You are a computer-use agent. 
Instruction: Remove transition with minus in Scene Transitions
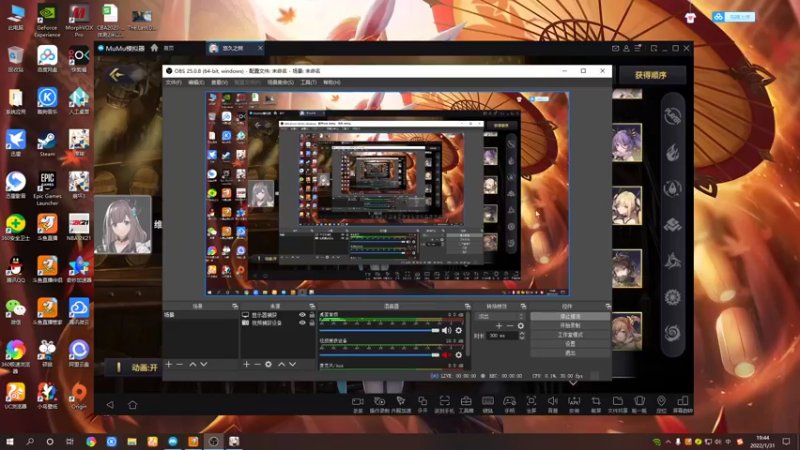tap(510, 326)
